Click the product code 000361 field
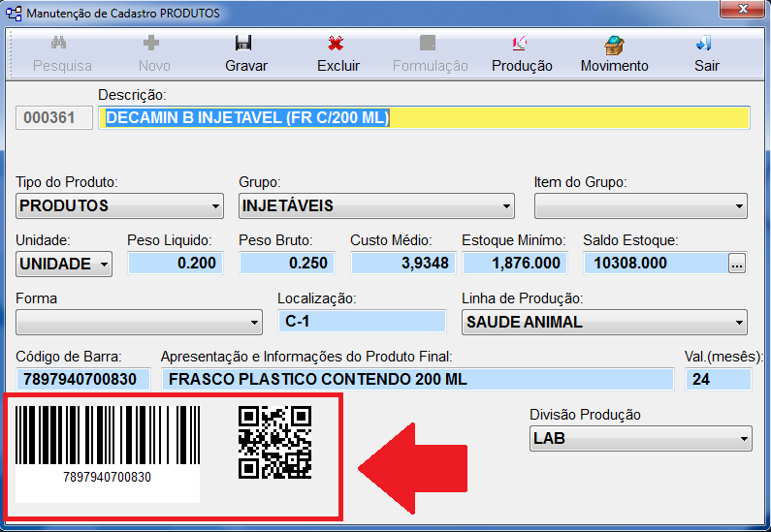The image size is (771, 532). (x=54, y=118)
